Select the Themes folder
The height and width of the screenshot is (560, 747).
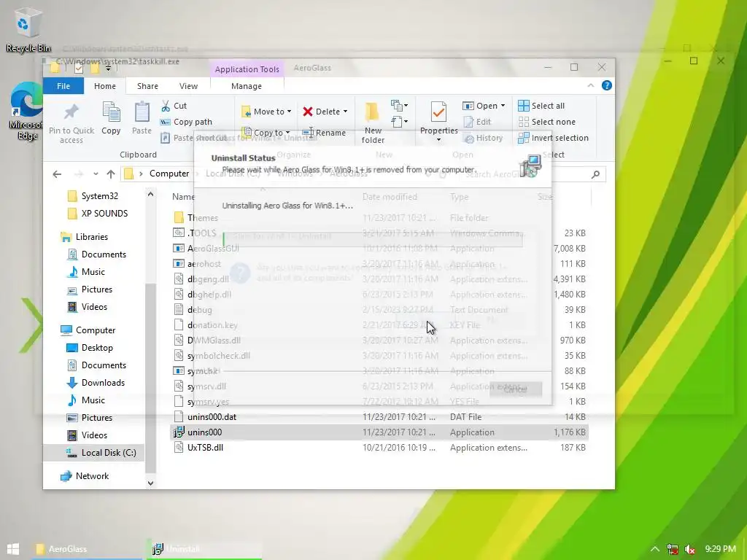(x=379, y=217)
